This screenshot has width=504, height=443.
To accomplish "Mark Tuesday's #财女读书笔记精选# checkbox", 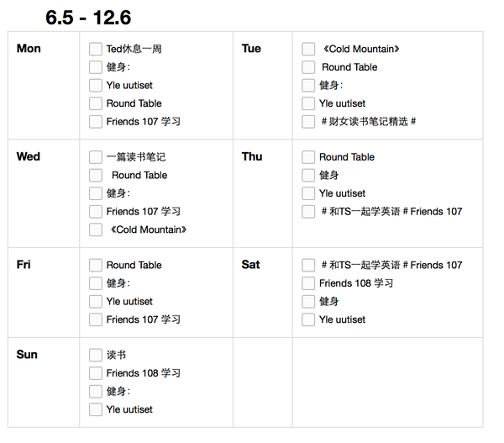I will pyautogui.click(x=308, y=122).
